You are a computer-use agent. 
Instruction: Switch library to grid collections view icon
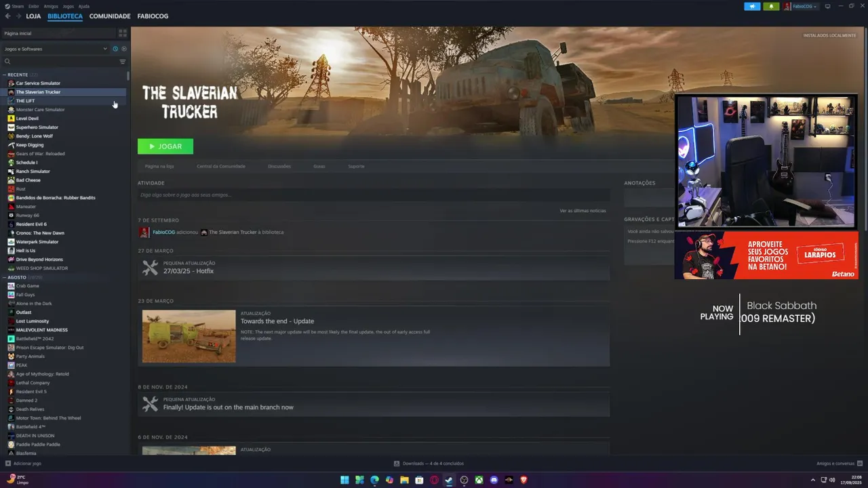[123, 33]
